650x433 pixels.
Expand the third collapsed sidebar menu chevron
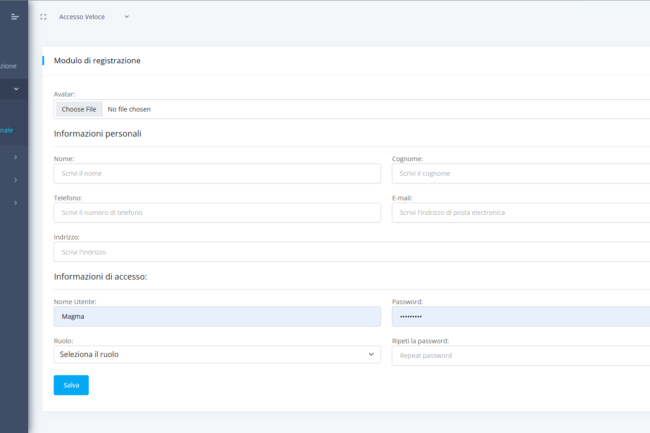click(x=15, y=203)
